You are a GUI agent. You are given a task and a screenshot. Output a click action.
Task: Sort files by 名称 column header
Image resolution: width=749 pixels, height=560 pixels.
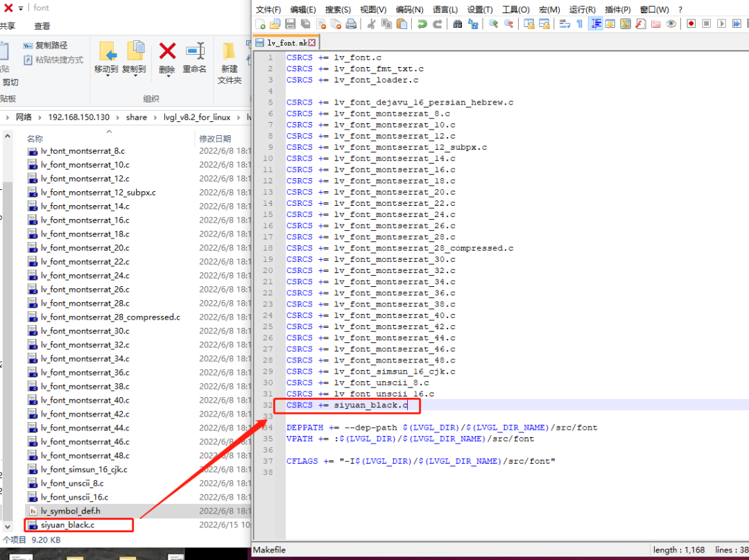(35, 139)
